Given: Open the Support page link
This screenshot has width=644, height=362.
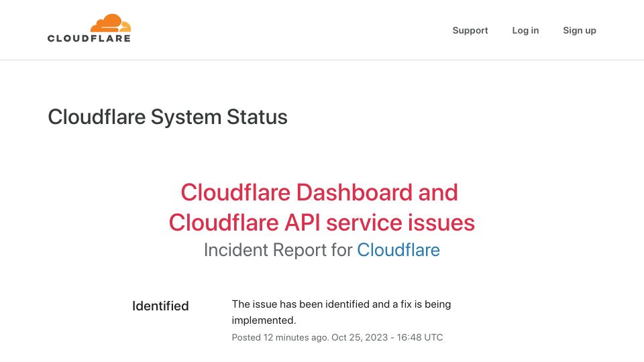Looking at the screenshot, I should point(470,30).
